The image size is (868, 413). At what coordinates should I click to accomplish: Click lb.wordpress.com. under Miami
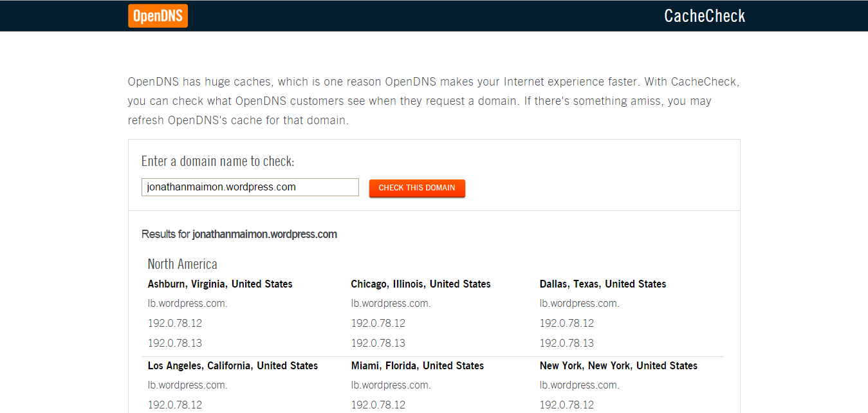[391, 385]
